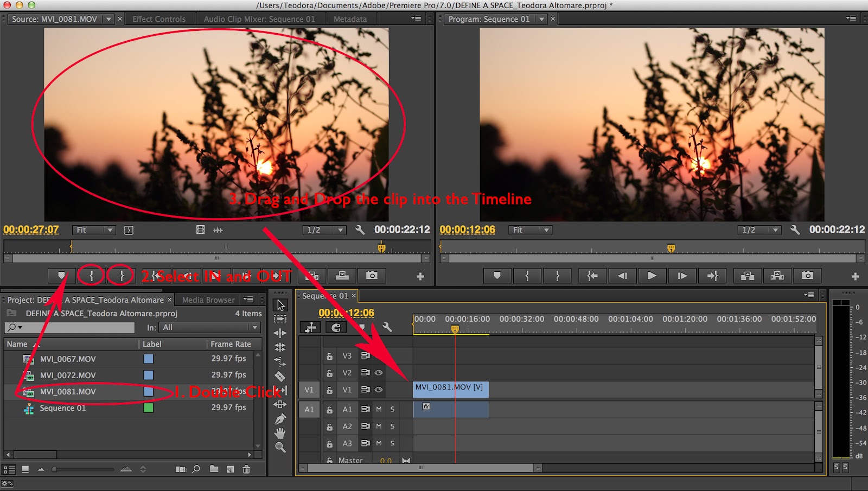The height and width of the screenshot is (491, 868).
Task: Open Program monitor 1/2 resolution dropdown
Action: click(x=759, y=230)
